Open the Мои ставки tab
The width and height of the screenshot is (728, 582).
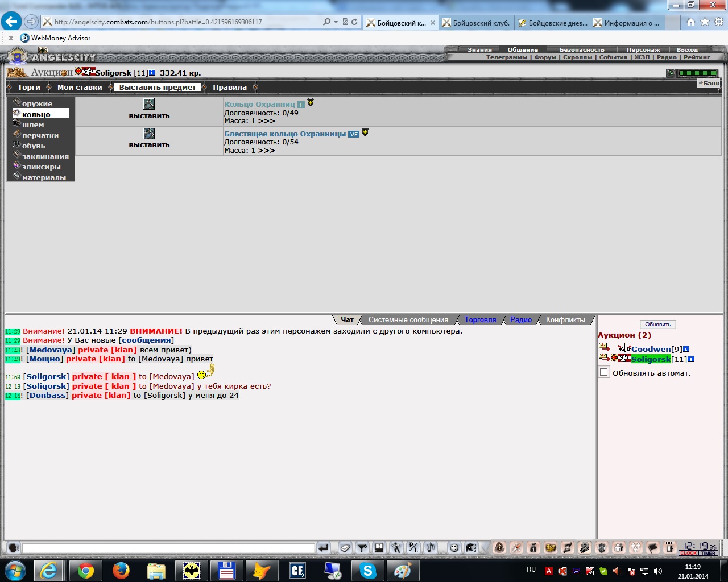(x=80, y=87)
